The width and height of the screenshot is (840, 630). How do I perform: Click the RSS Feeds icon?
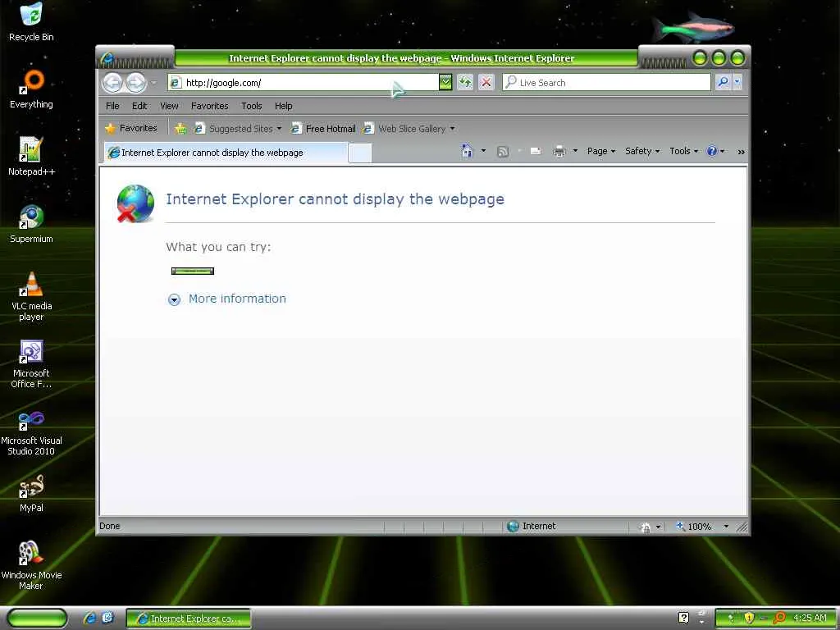[x=503, y=152]
